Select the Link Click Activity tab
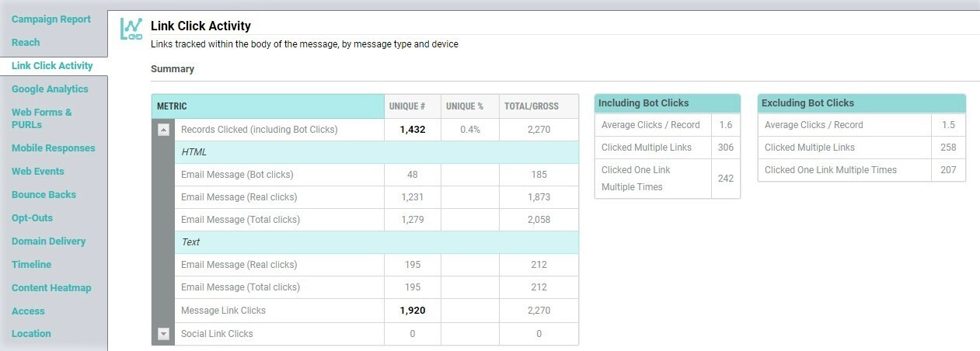 coord(52,66)
